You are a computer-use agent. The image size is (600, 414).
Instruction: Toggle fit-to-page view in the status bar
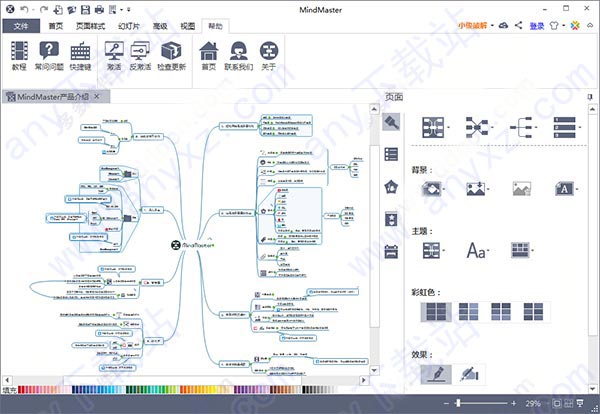tap(557, 403)
